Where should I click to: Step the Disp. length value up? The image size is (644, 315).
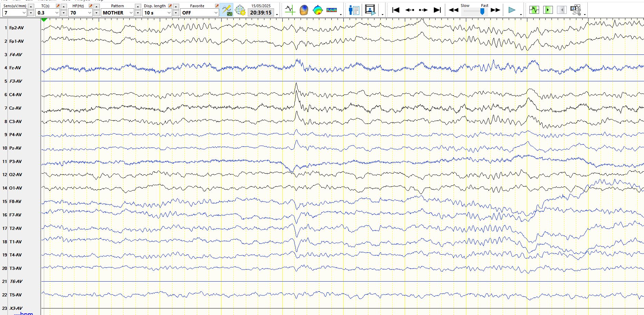[x=176, y=7]
